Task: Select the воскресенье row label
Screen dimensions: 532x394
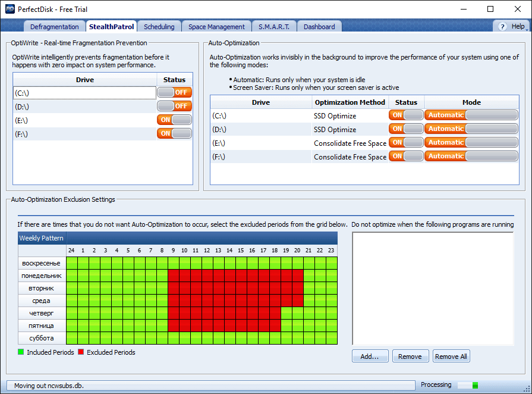Action: point(42,263)
